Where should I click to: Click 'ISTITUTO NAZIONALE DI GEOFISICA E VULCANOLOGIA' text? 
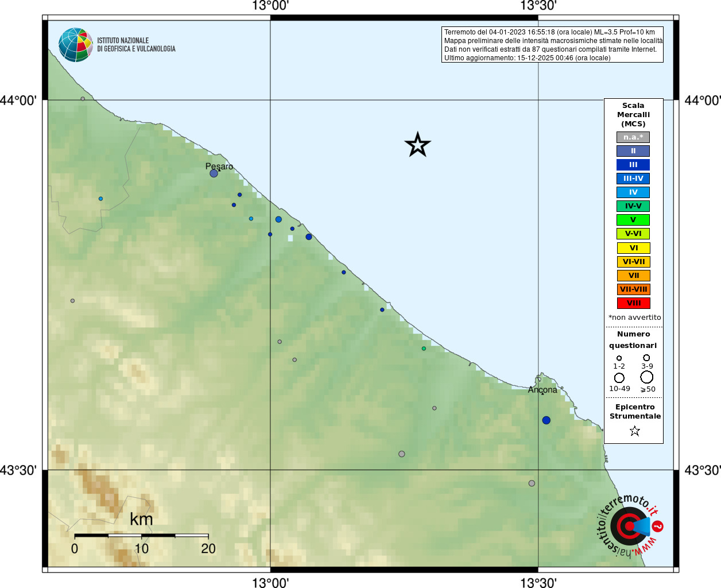click(136, 45)
